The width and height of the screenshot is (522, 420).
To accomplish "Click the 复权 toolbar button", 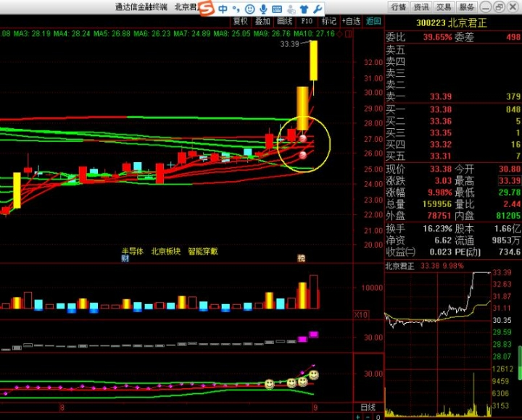I will [241, 21].
